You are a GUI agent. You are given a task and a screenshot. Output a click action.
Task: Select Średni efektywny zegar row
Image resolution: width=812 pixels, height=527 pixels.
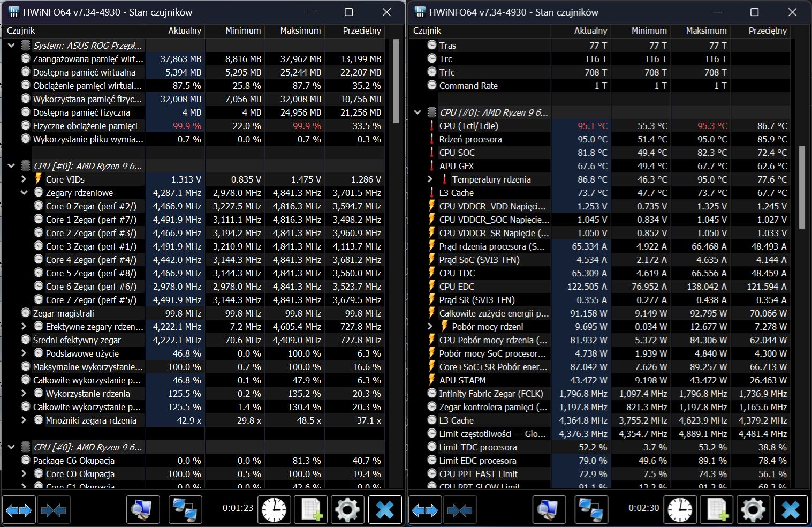193,340
